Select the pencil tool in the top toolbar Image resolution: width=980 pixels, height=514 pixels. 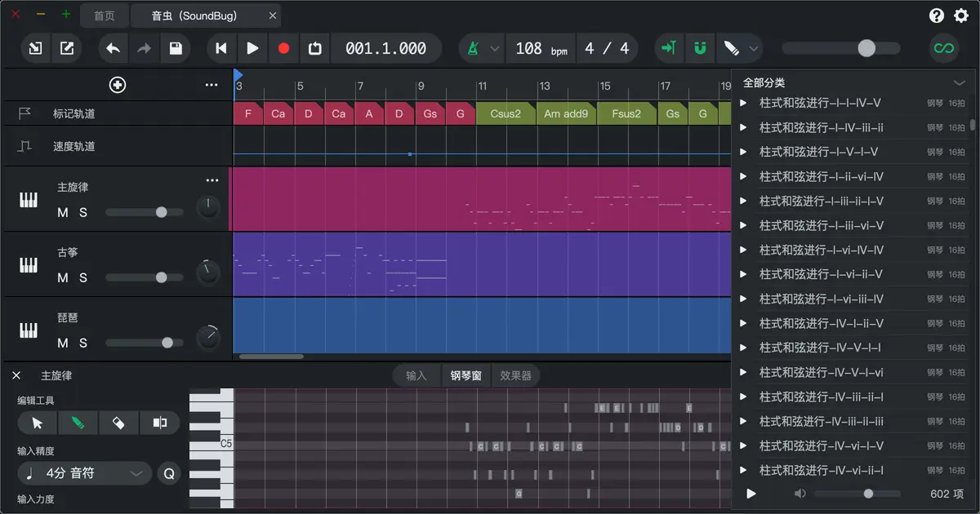731,48
